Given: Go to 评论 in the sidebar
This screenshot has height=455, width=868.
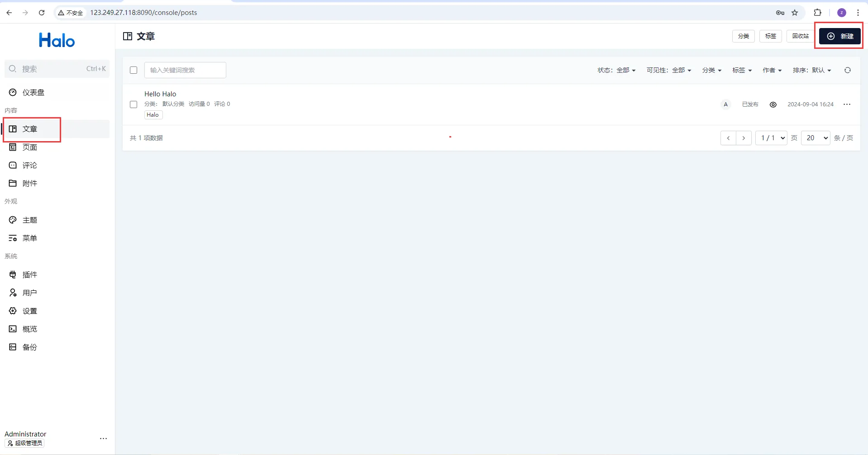Looking at the screenshot, I should (x=57, y=165).
